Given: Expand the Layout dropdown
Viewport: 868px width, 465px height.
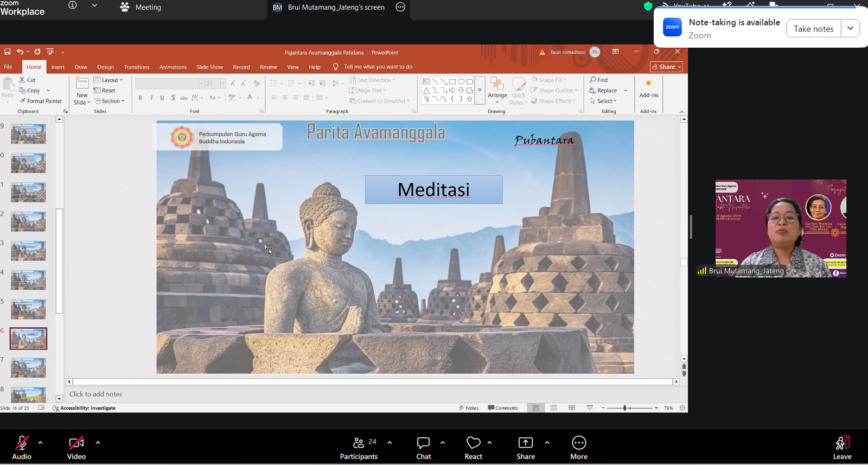Looking at the screenshot, I should [x=108, y=80].
